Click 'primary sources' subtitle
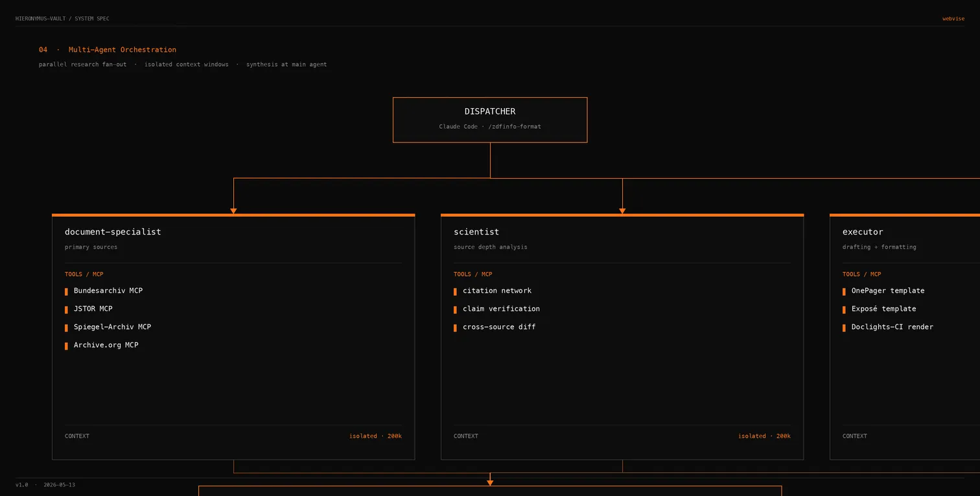The height and width of the screenshot is (496, 980). 91,247
